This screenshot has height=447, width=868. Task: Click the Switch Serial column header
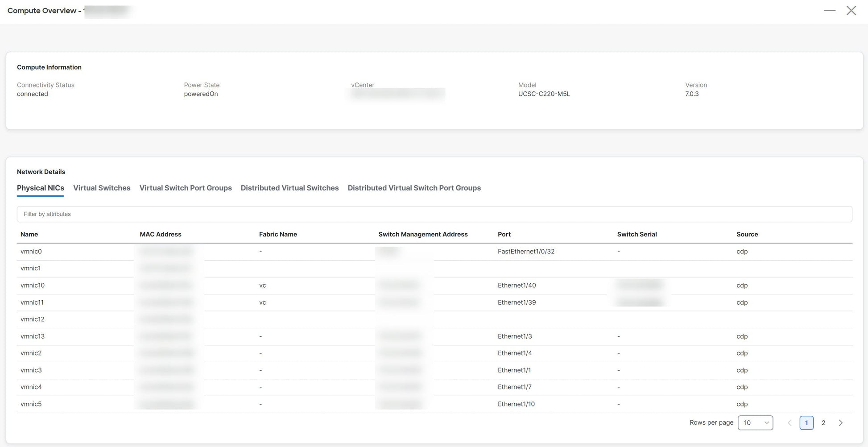(637, 235)
